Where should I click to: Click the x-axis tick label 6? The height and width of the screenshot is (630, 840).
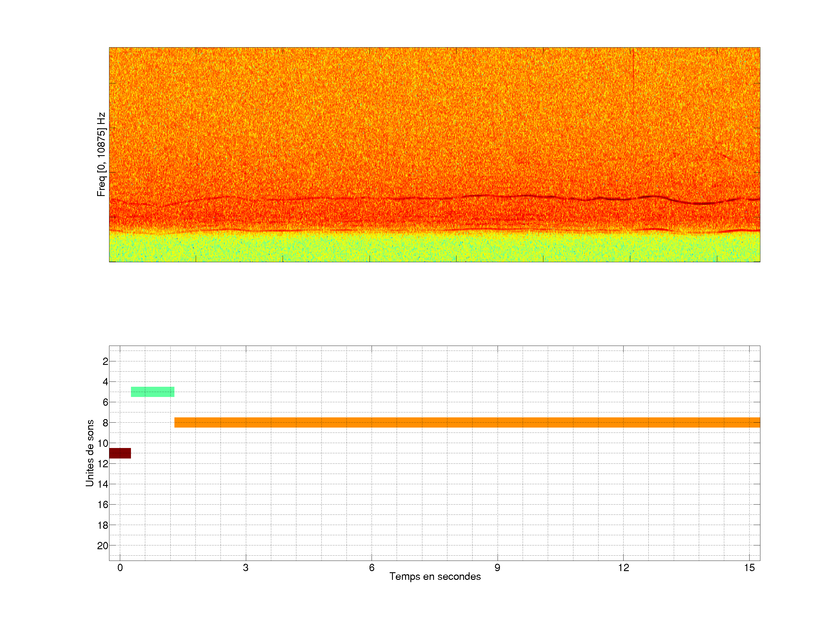coord(371,568)
